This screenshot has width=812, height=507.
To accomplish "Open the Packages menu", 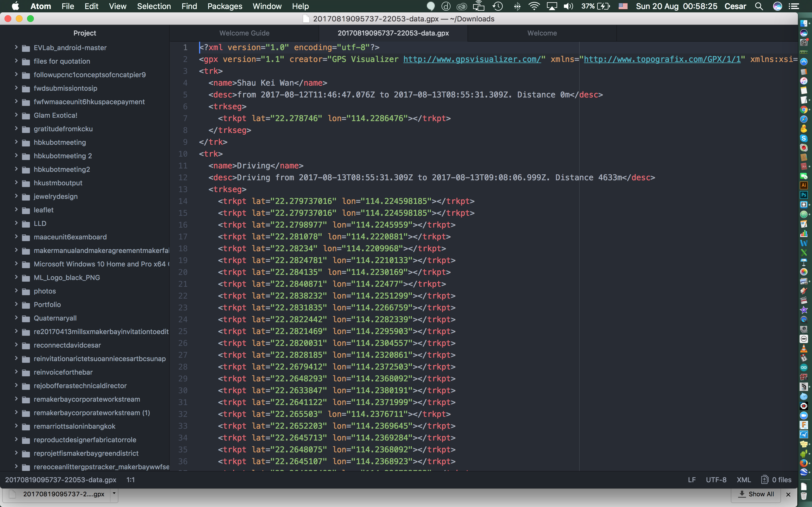I will 224,6.
